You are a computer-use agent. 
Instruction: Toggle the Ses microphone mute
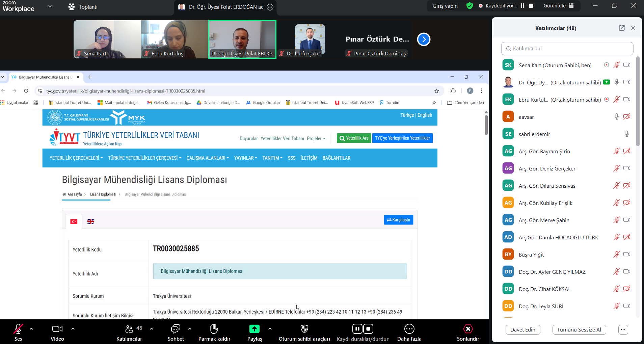(18, 329)
